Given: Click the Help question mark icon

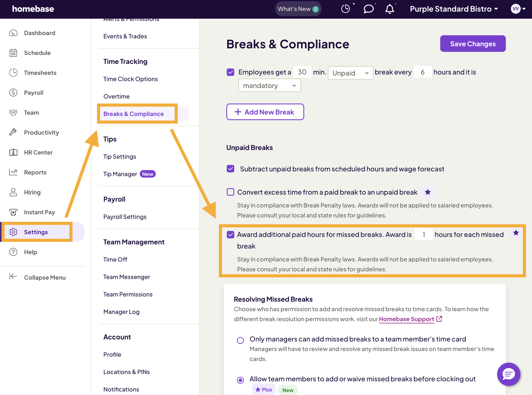Looking at the screenshot, I should click(13, 252).
